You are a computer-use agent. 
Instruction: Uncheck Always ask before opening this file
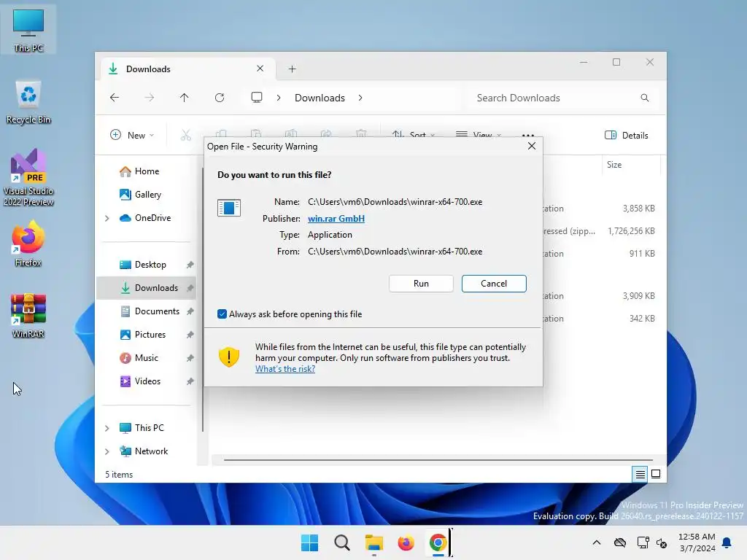(x=222, y=314)
